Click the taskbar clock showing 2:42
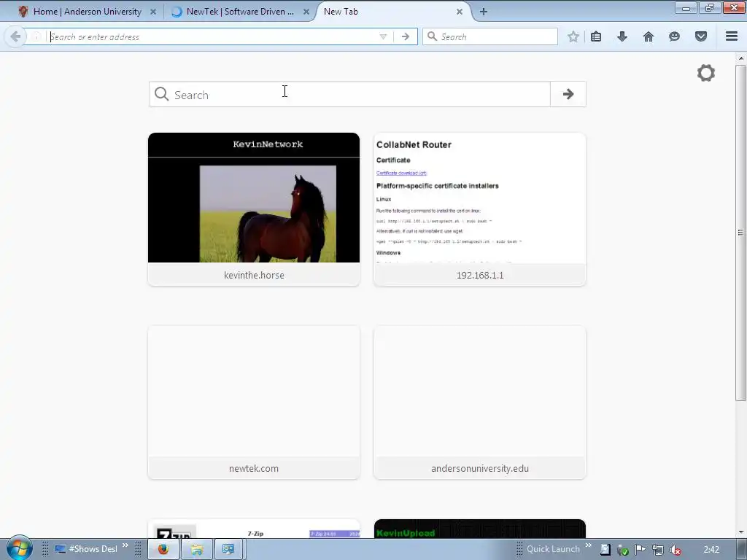 (711, 550)
